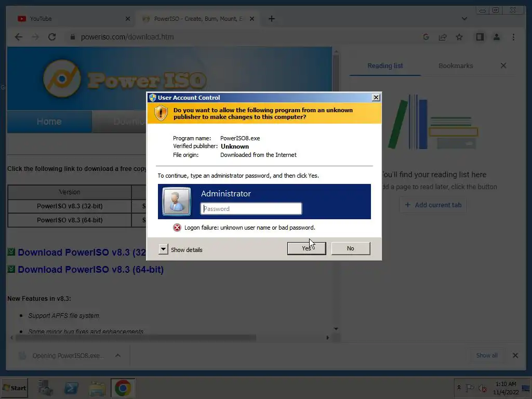Click green download icon beside the 64-bit link
Screen dimensions: 532x399
click(x=11, y=269)
